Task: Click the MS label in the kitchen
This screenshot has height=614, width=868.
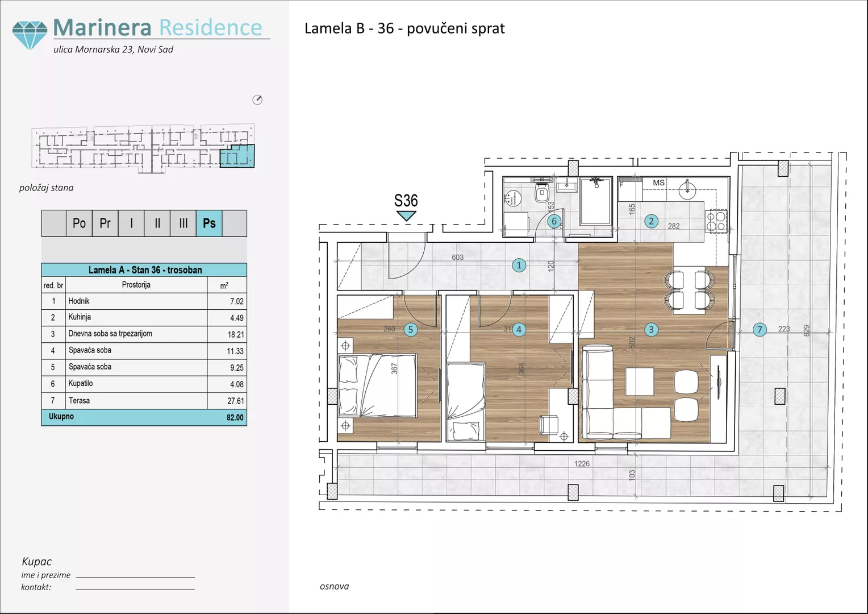Action: coord(658,182)
